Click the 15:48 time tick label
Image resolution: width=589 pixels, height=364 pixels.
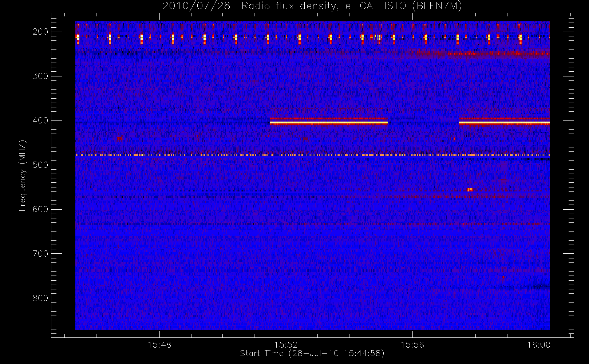(159, 344)
